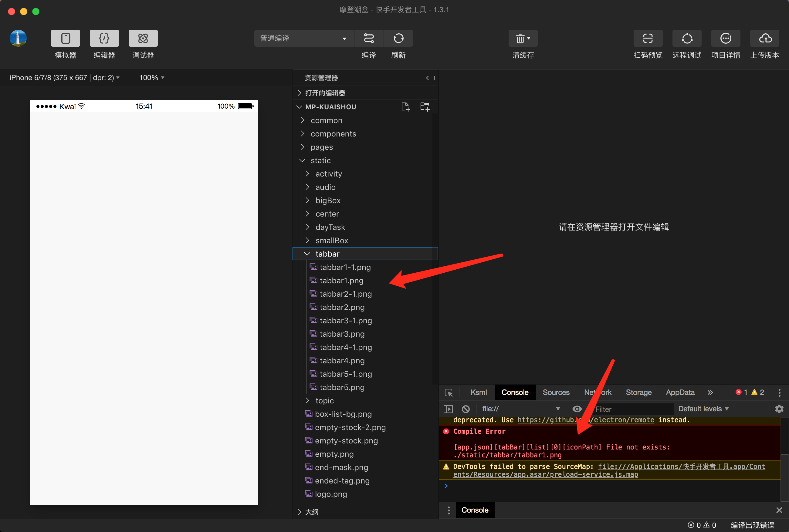Switch to the Sources tab
Screen dimensions: 789x532
point(556,392)
